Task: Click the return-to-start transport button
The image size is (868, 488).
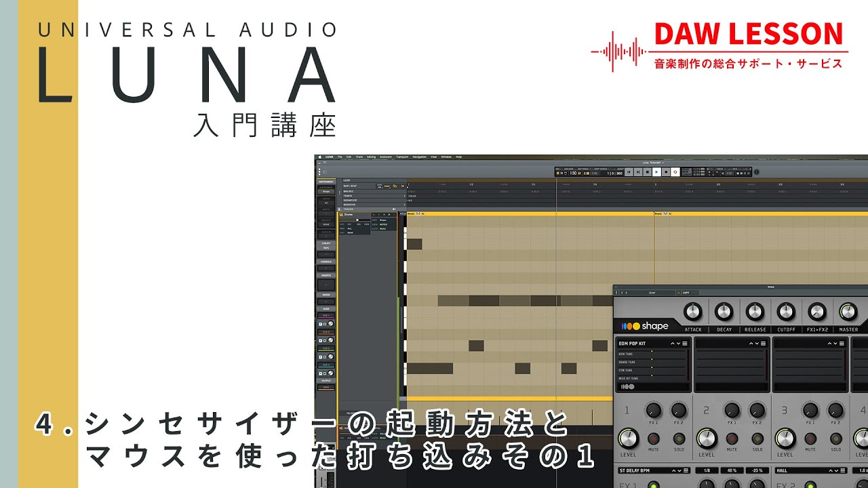Action: 629,172
